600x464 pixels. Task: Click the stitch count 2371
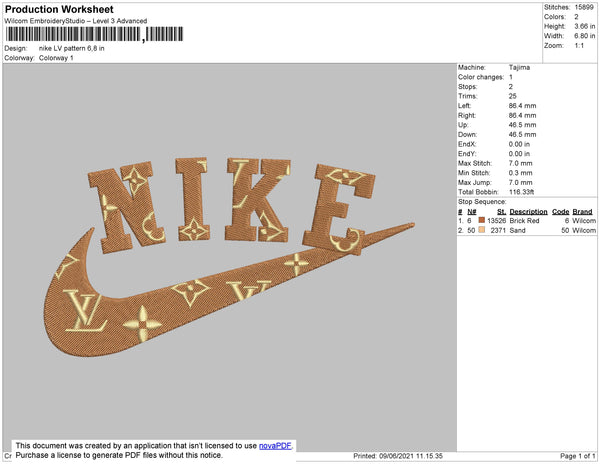(498, 230)
